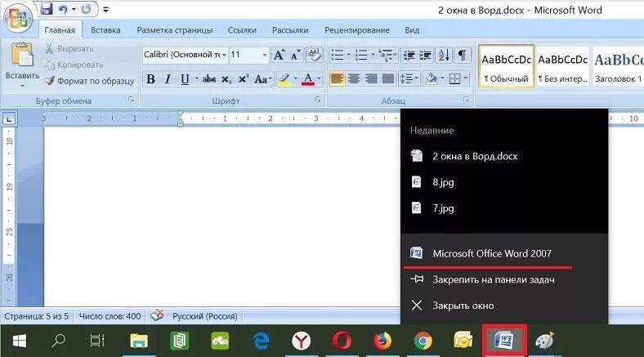
Task: Toggle underline formatting
Action: tap(185, 78)
